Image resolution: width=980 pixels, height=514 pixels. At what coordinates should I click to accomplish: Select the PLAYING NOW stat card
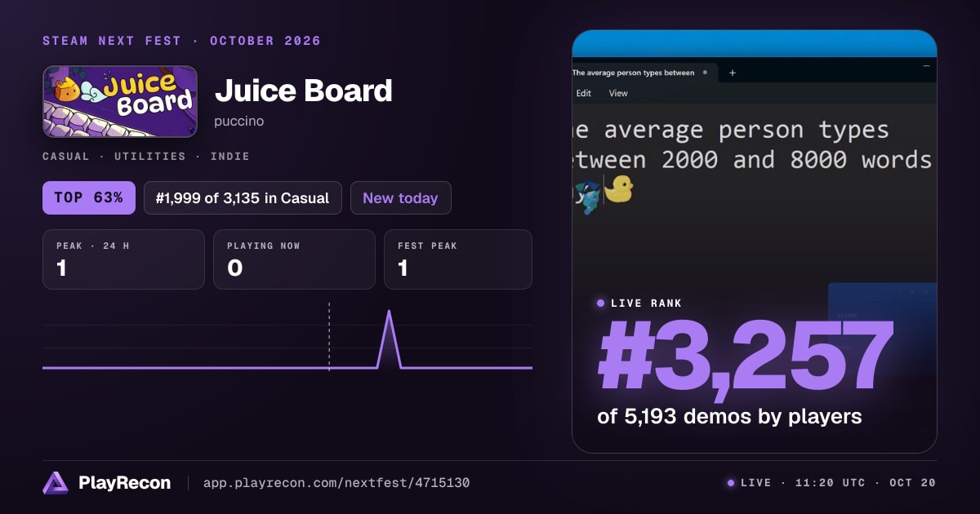pyautogui.click(x=294, y=259)
